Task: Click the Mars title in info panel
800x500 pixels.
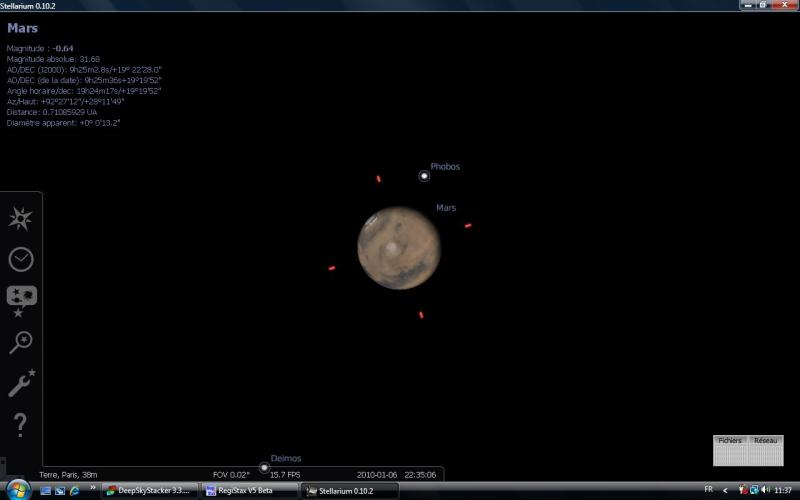Action: 22,28
